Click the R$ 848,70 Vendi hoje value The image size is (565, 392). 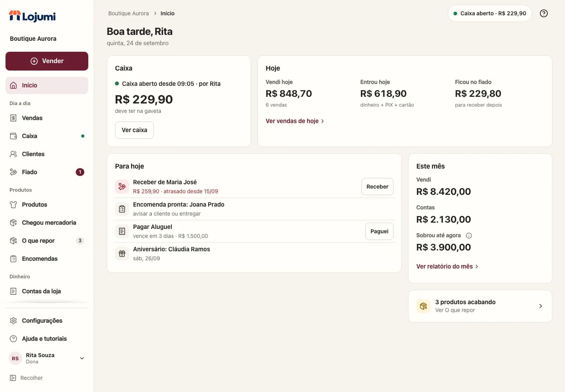click(289, 94)
